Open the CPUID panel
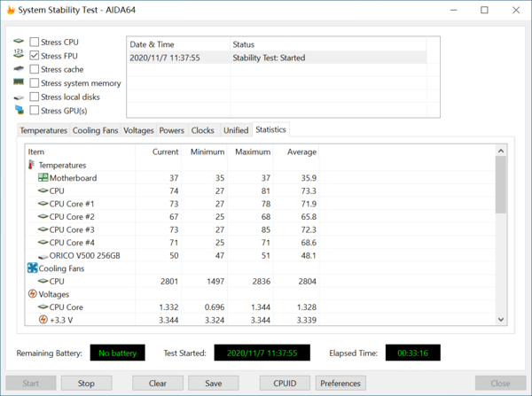532x396 pixels. [x=285, y=383]
